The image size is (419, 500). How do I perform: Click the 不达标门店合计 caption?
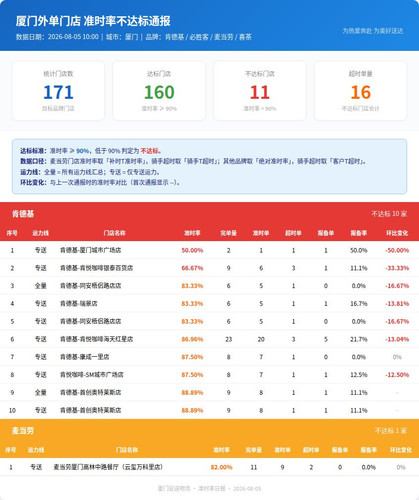[x=361, y=108]
